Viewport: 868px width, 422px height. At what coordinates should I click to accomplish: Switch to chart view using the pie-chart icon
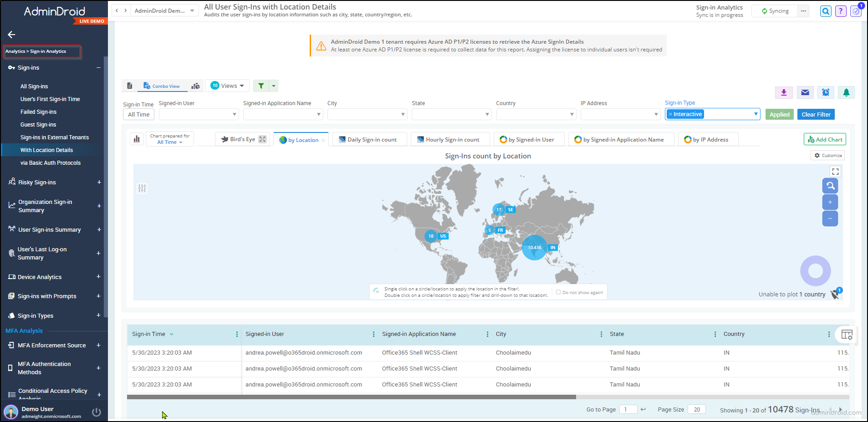[196, 86]
